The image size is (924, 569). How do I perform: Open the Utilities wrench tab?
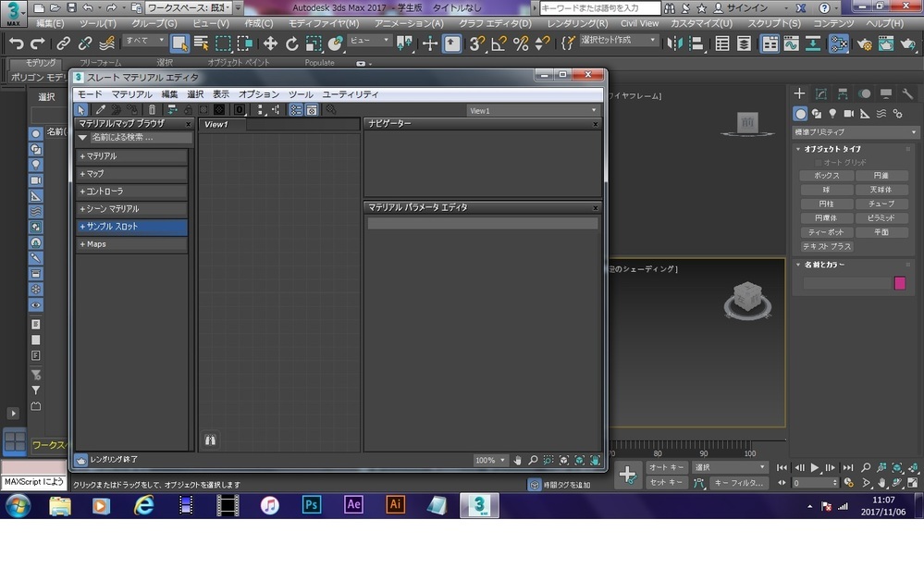click(x=906, y=93)
